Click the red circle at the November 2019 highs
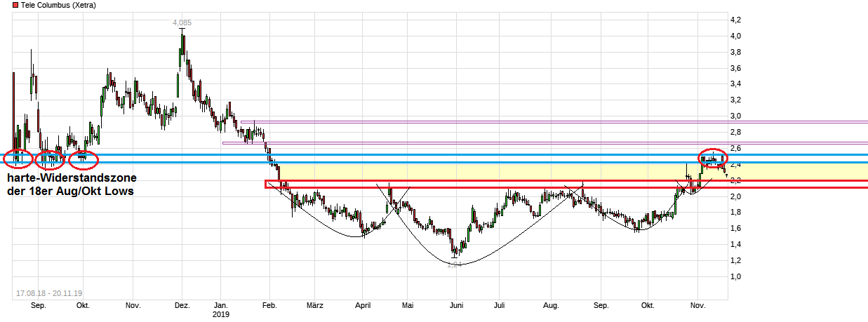 [x=712, y=159]
